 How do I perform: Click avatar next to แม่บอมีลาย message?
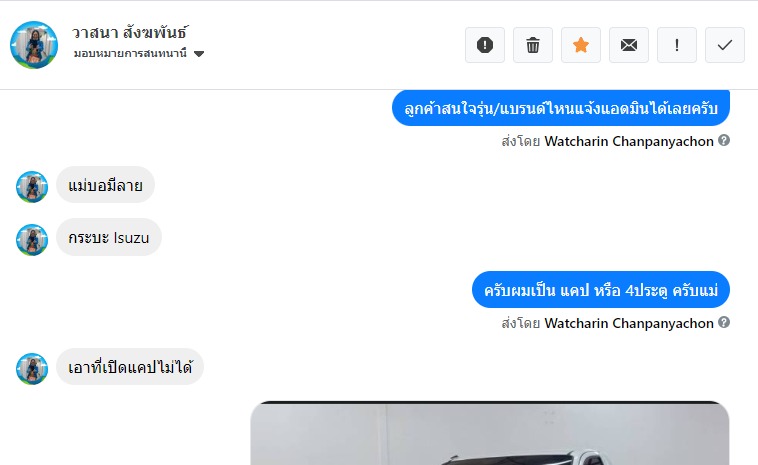tap(32, 187)
